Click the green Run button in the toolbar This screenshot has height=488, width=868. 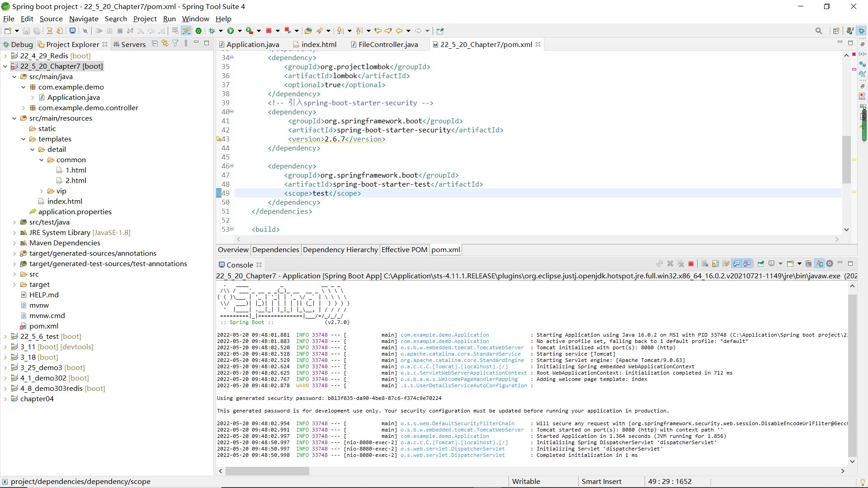coord(231,31)
